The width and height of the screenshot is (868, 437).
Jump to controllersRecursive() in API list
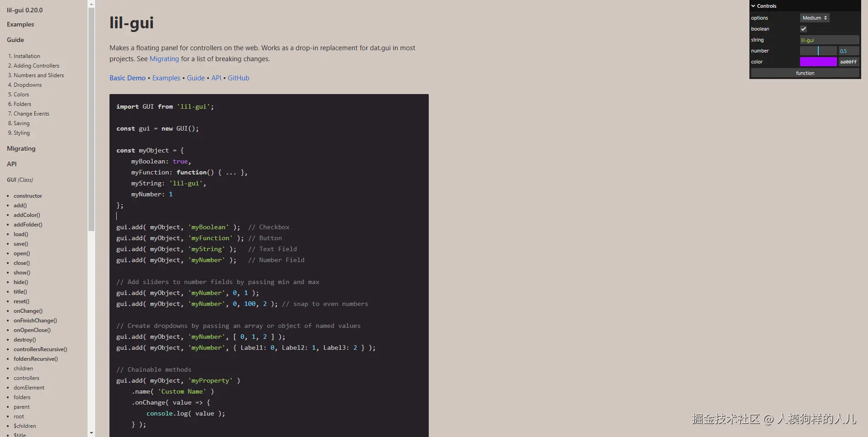[40, 349]
